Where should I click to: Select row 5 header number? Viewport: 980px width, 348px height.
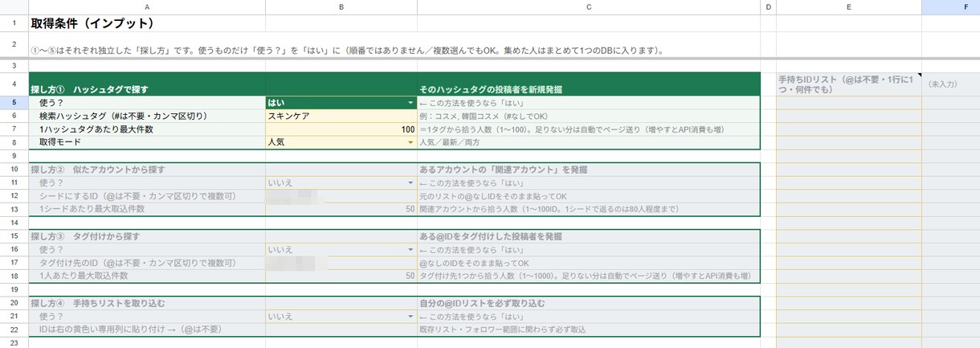(x=14, y=103)
